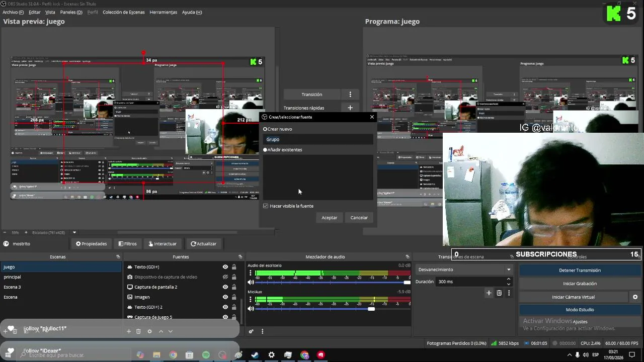Select the Captura de pantalla 2 monitor icon

tap(130, 287)
